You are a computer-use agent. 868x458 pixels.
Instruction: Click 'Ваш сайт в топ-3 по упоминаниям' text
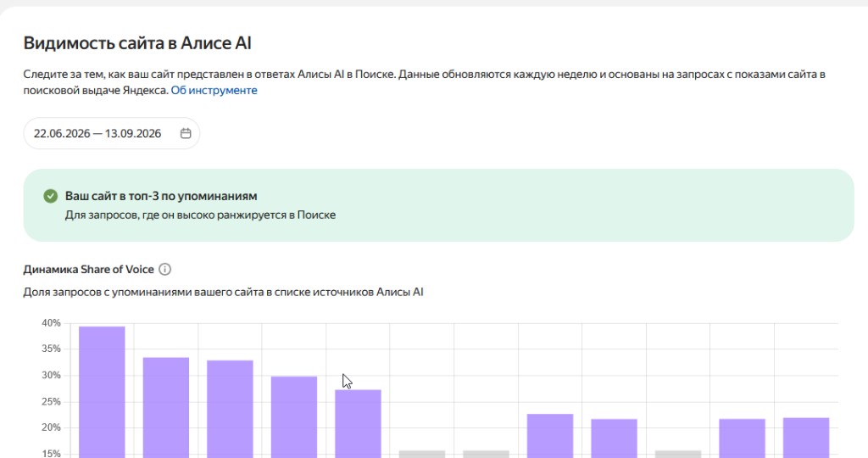161,196
